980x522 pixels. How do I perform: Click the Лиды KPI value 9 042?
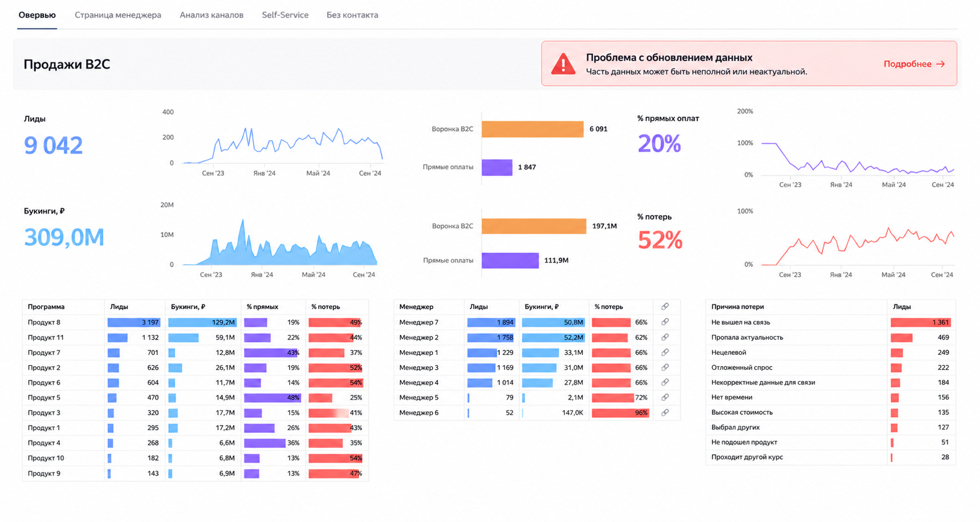pyautogui.click(x=53, y=145)
